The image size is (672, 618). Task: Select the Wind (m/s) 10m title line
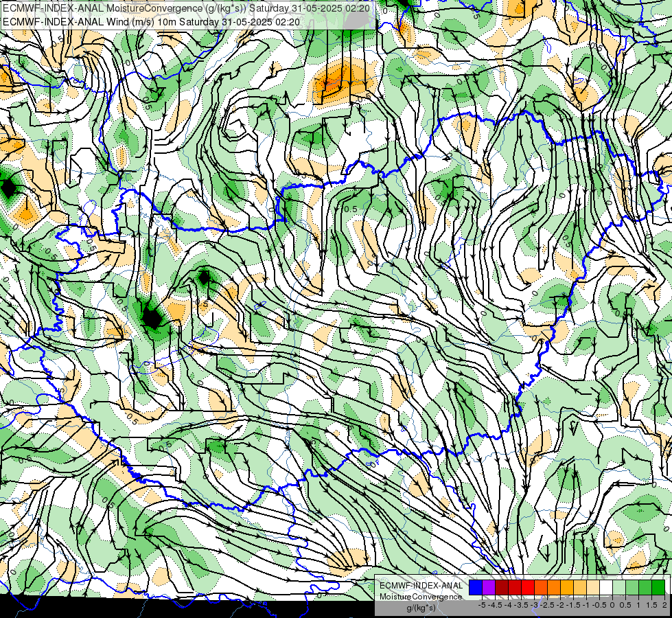tap(151, 22)
